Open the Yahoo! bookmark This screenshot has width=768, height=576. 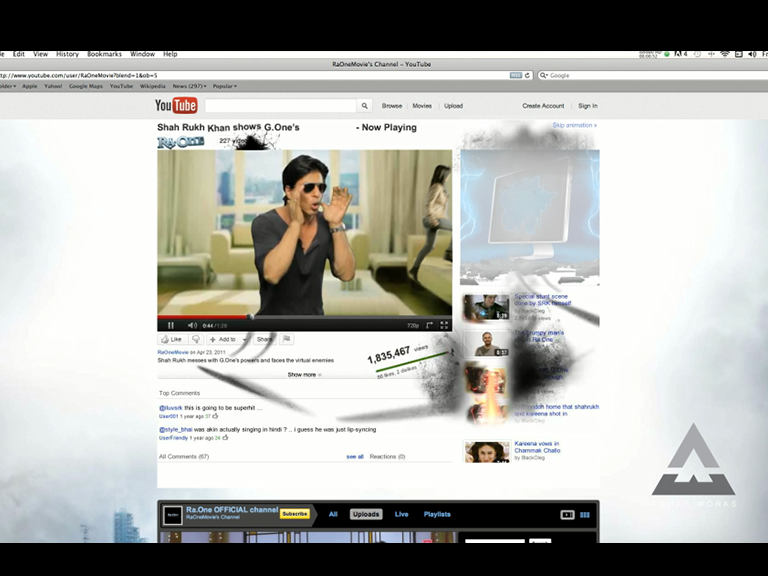click(x=53, y=86)
